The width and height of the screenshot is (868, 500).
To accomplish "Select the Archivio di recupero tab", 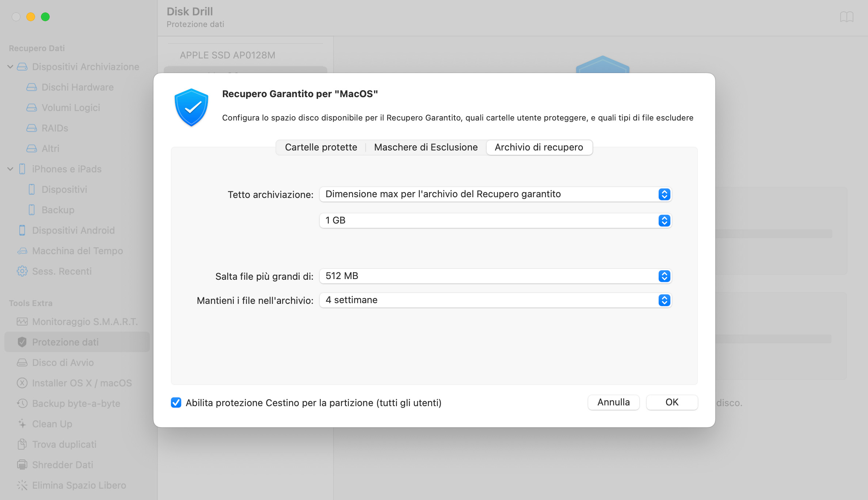I will tap(539, 148).
